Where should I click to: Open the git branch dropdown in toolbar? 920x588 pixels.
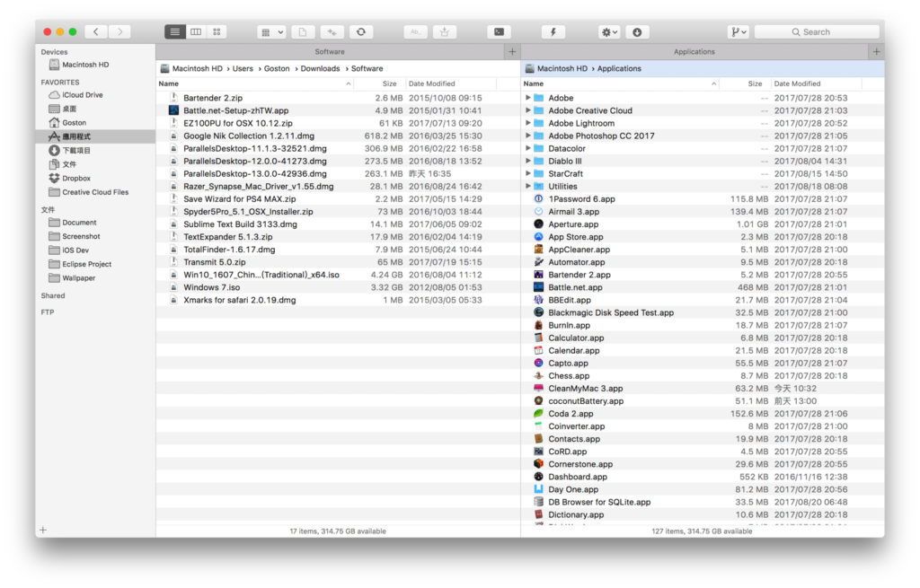pyautogui.click(x=739, y=32)
